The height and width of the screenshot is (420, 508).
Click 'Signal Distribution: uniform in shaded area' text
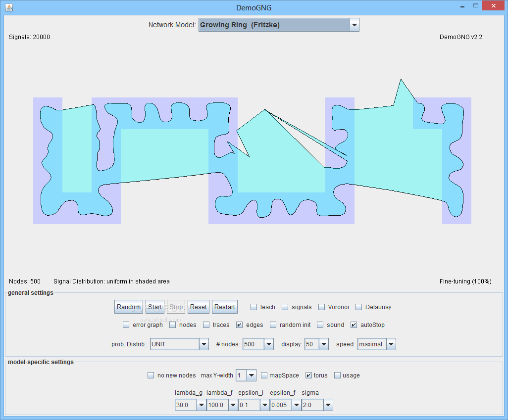111,281
